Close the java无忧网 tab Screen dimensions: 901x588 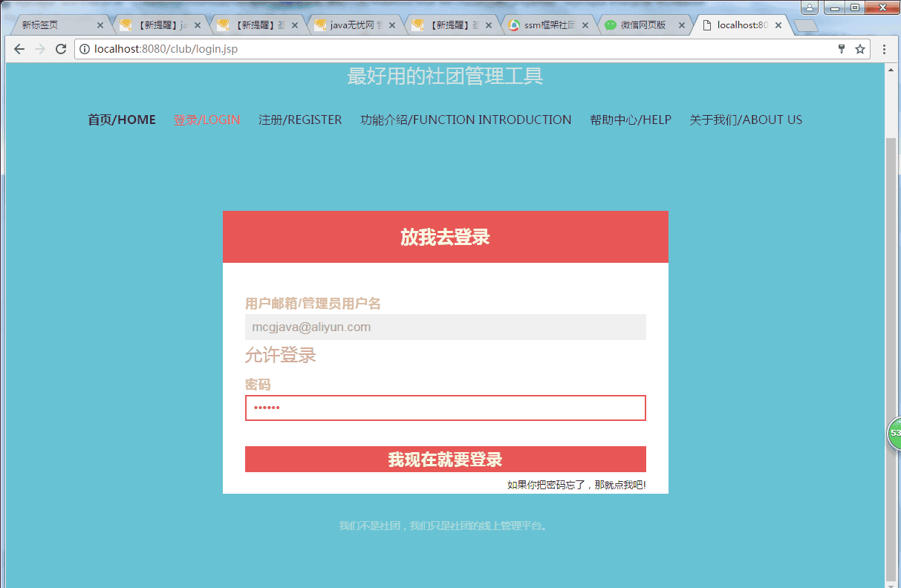tap(392, 24)
